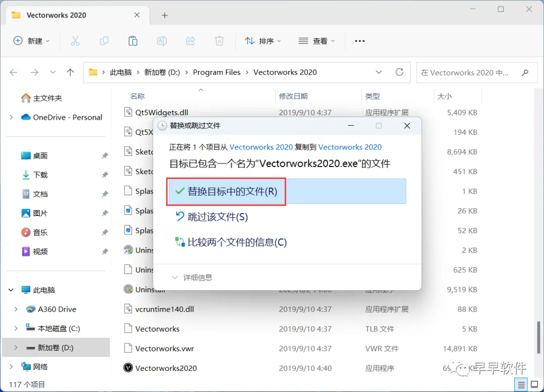
Task: Click the Rename icon in toolbar
Action: coord(162,41)
